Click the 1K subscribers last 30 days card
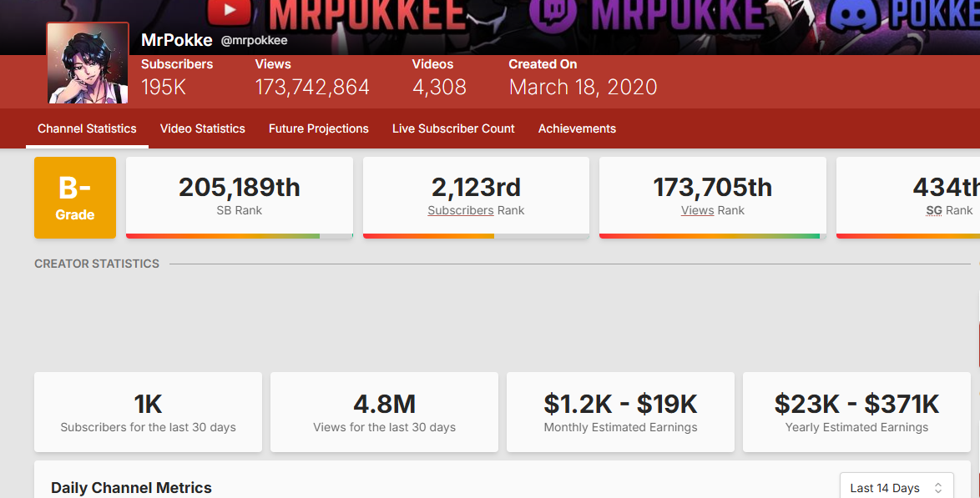Screen dimensions: 980x498 [x=148, y=412]
